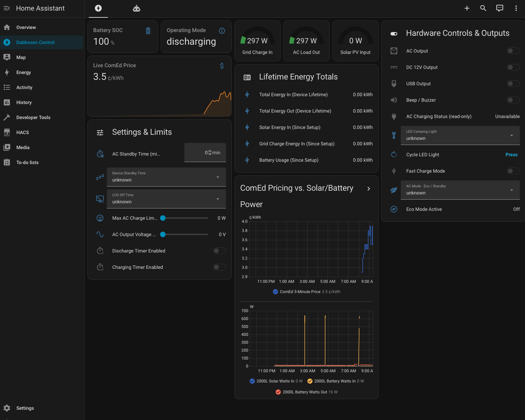This screenshot has height=420, width=525.
Task: Select Dabbsson Control in the sidebar
Action: 42,42
